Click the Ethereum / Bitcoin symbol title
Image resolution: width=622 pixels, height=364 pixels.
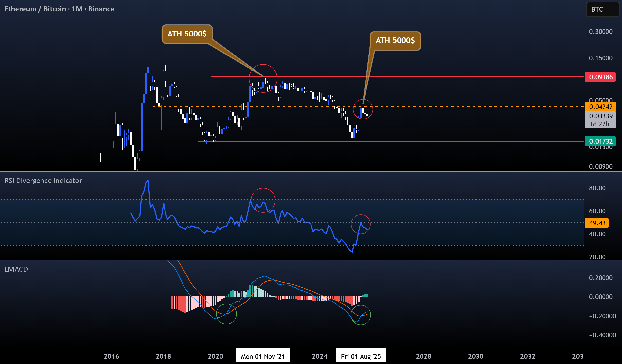[59, 9]
